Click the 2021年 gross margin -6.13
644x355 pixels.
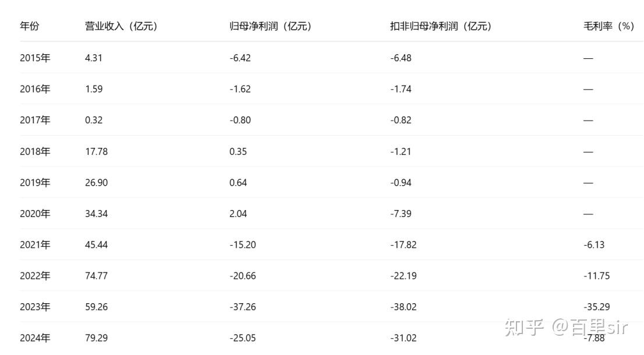594,245
